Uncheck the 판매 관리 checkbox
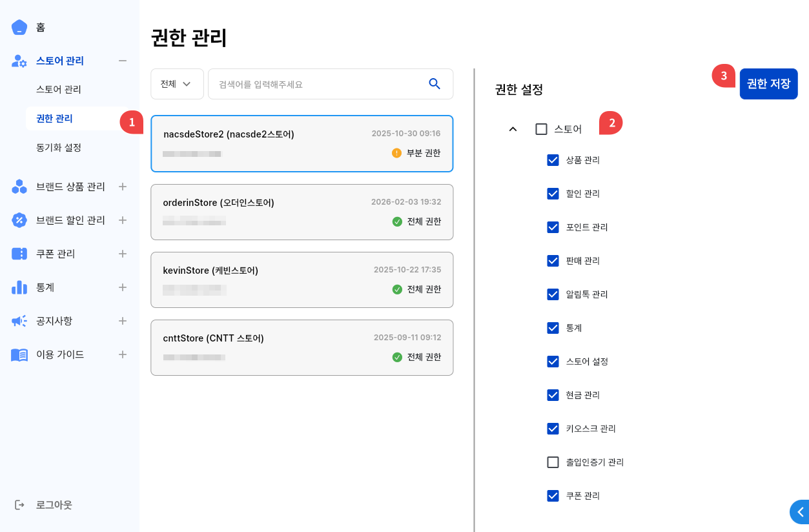 553,261
